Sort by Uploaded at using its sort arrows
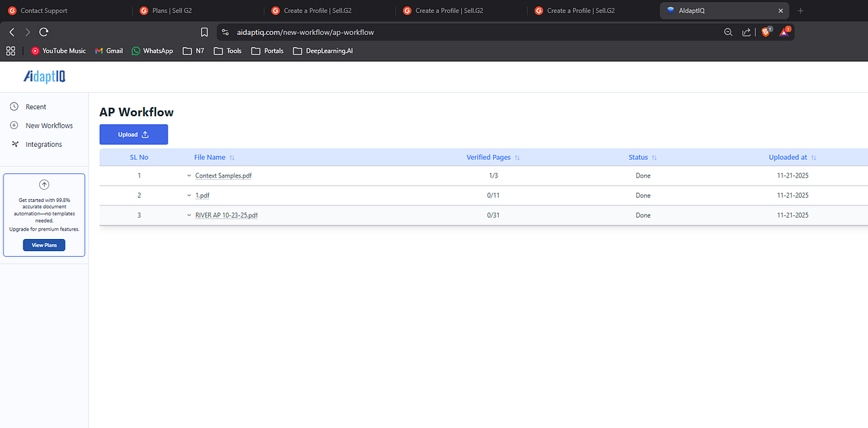The height and width of the screenshot is (428, 868). click(814, 158)
